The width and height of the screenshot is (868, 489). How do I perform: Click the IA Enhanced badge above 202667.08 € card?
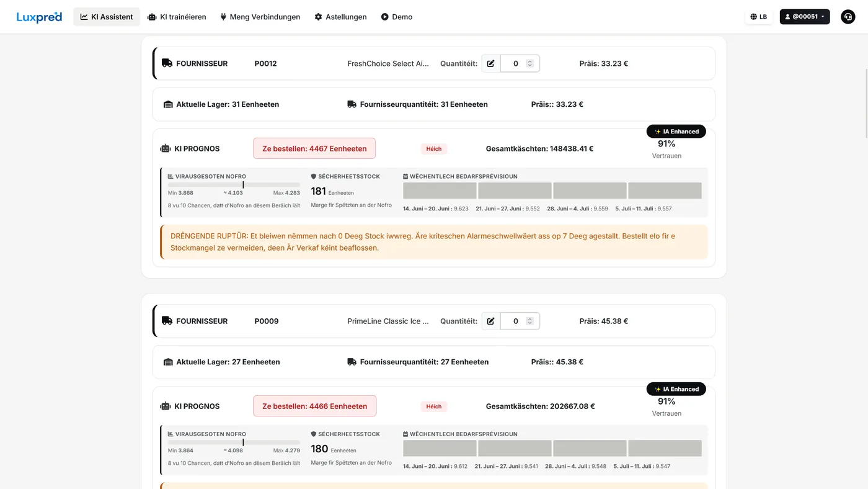676,389
